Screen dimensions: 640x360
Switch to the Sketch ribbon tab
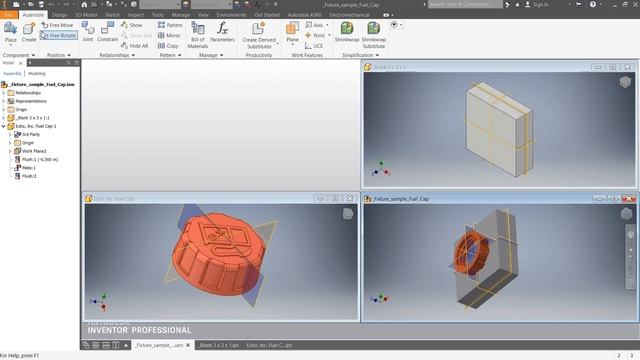tap(112, 15)
